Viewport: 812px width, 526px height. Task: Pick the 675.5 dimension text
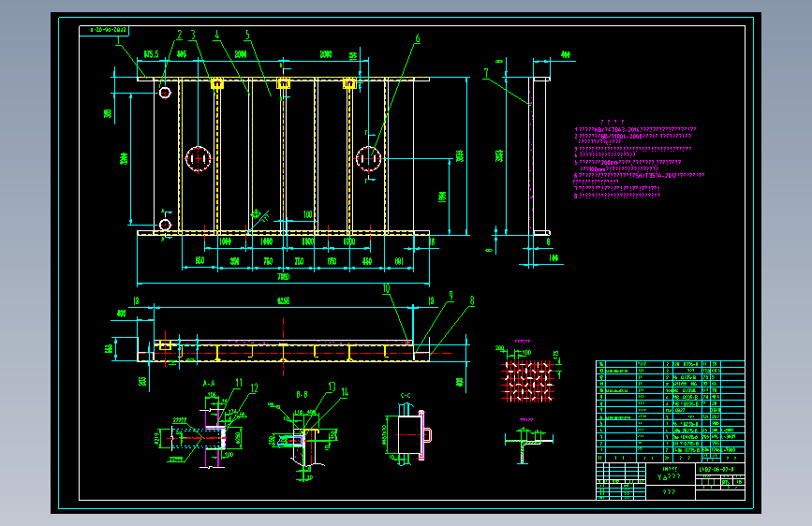coord(151,54)
